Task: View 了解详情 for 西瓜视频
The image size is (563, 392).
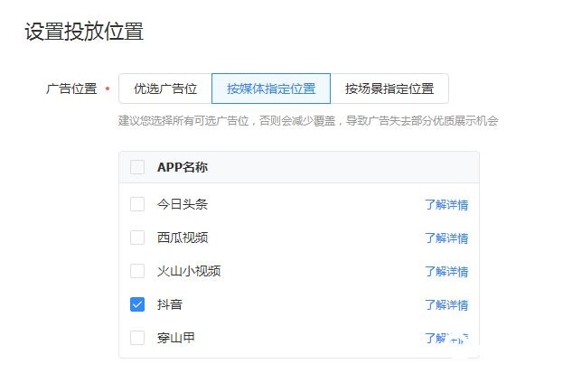Action: (446, 238)
